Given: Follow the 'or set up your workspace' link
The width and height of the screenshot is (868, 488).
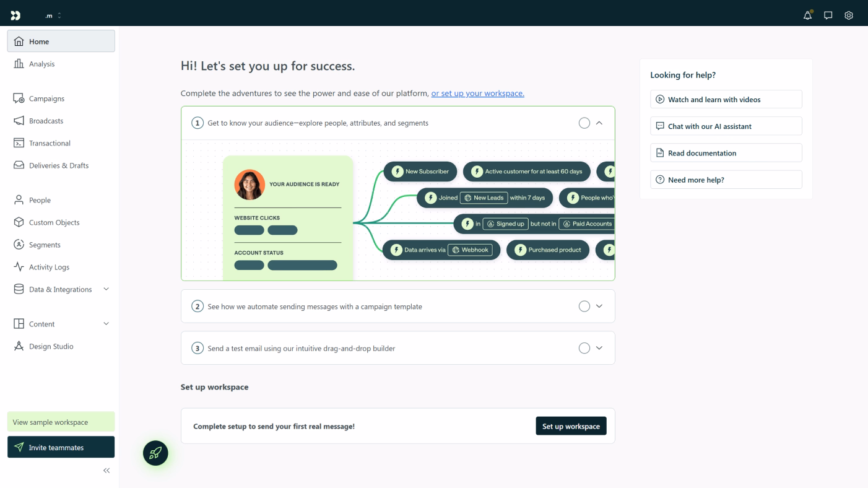Looking at the screenshot, I should [x=477, y=93].
